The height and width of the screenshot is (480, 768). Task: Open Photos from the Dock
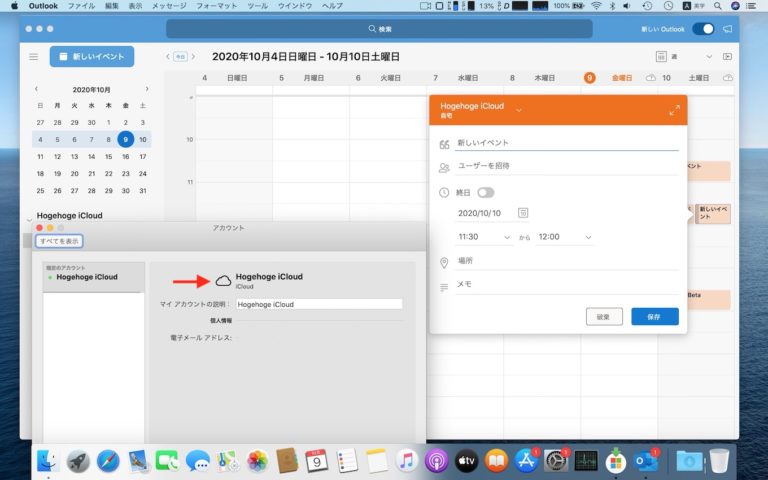click(258, 461)
